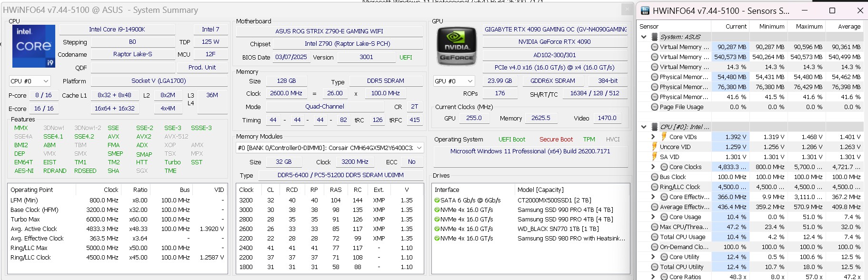The height and width of the screenshot is (280, 868).
Task: Click the Average column header
Action: 844,27
